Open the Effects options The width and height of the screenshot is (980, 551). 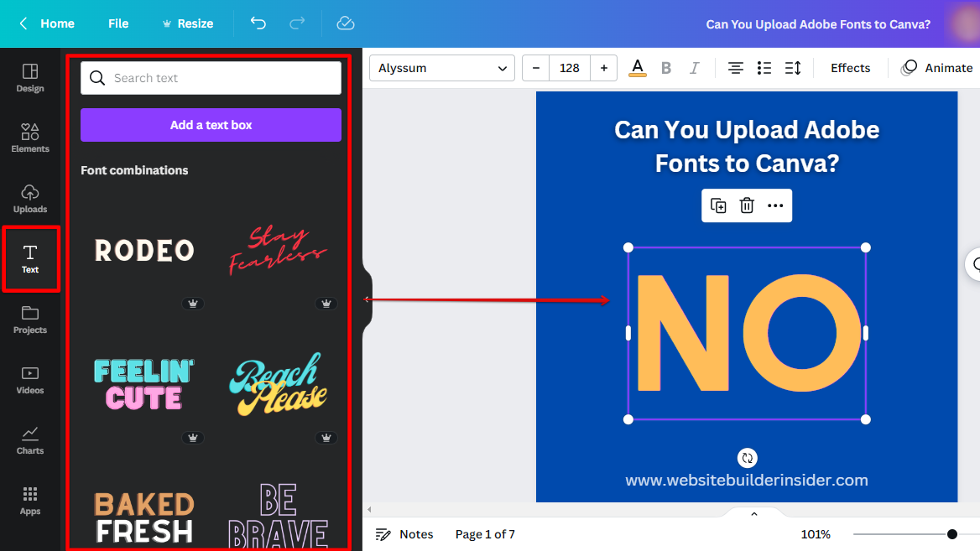pyautogui.click(x=850, y=68)
